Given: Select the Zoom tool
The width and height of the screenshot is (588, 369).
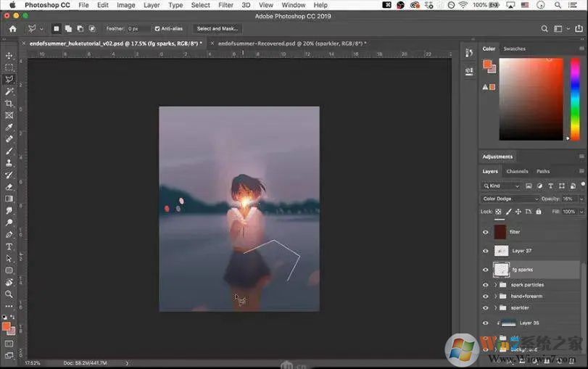Looking at the screenshot, I should 9,294.
